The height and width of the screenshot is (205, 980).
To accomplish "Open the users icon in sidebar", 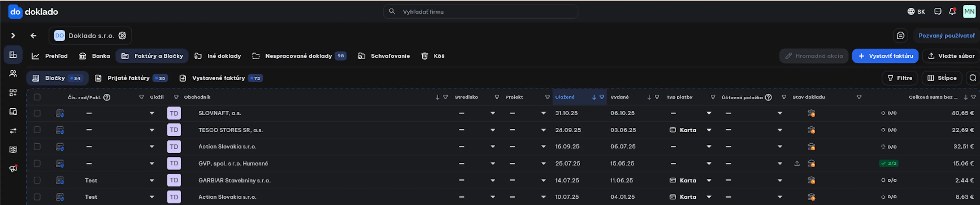I will click(13, 74).
